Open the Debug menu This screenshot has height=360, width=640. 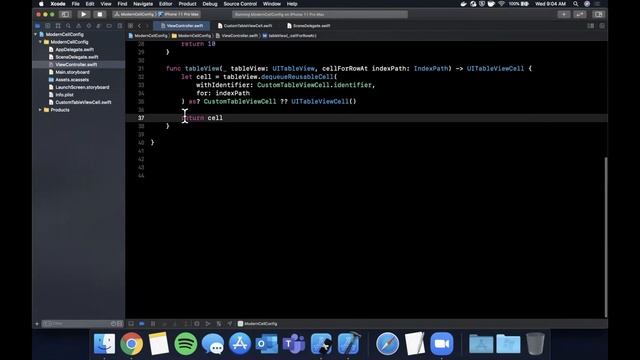click(210, 4)
